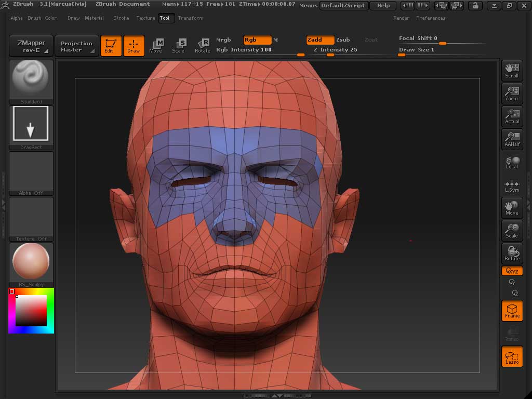Click the DefaultZScript button
532x399 pixels.
pos(343,5)
